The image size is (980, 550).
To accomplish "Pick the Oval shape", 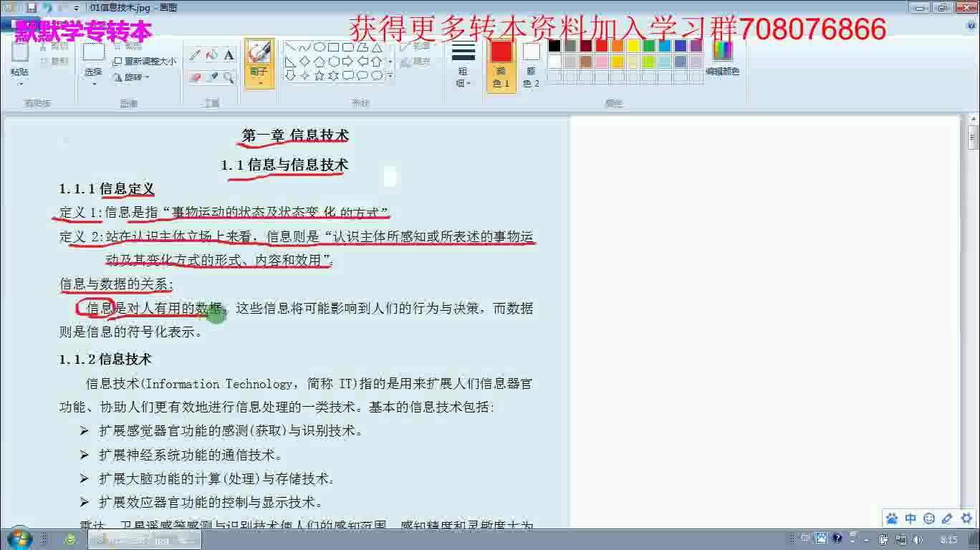I will [x=319, y=47].
